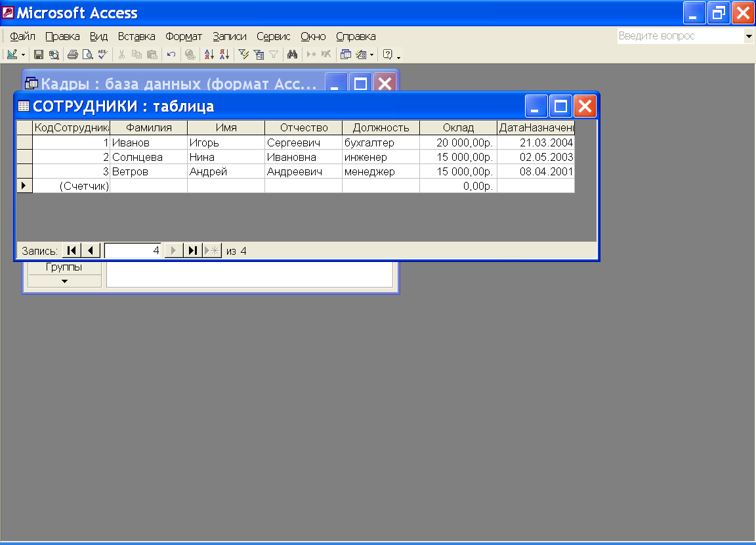The image size is (756, 545).
Task: Expand the help question box dropdown
Action: coord(749,36)
